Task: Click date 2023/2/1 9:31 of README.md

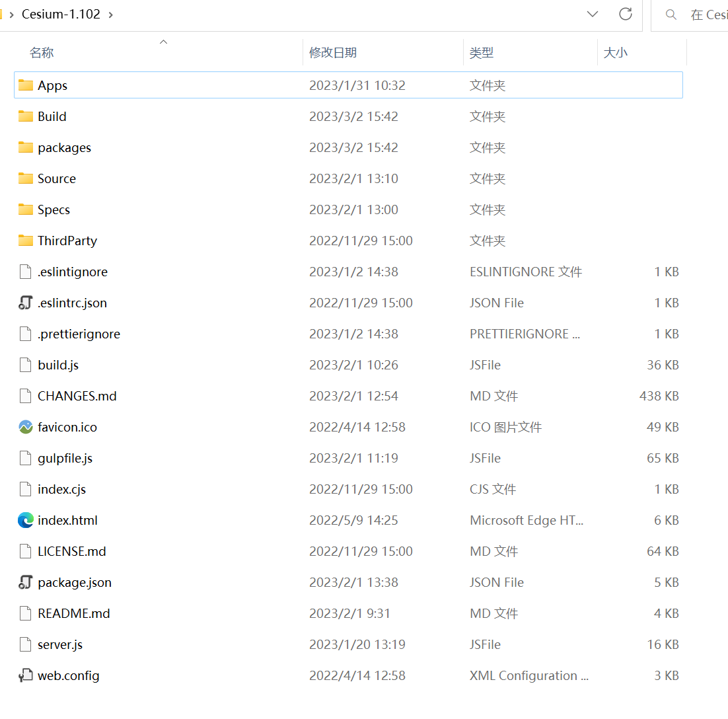Action: click(349, 613)
